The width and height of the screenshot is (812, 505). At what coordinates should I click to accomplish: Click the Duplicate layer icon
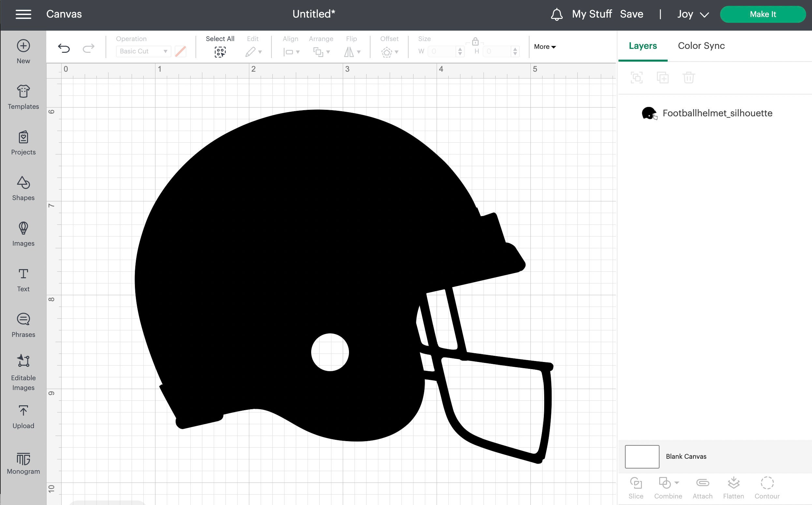pyautogui.click(x=663, y=78)
